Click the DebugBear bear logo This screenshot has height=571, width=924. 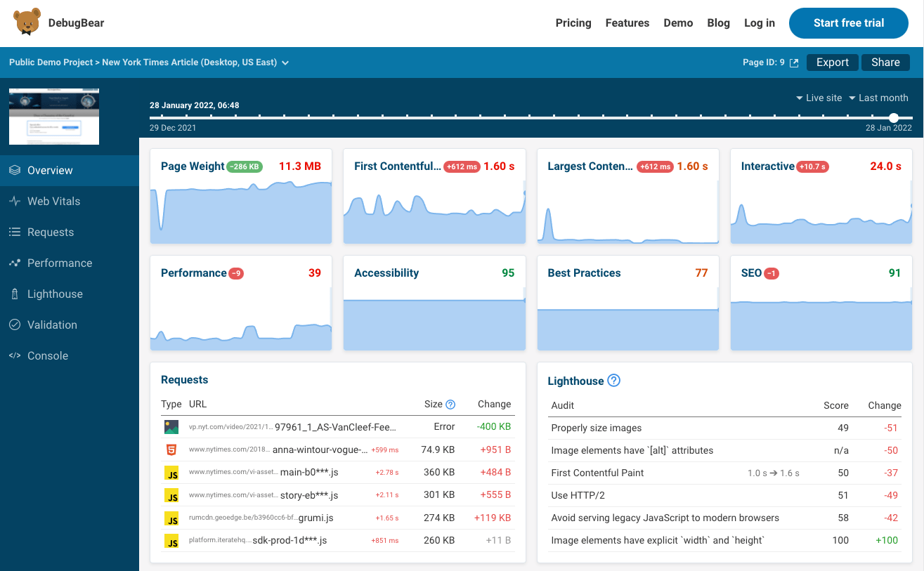27,22
